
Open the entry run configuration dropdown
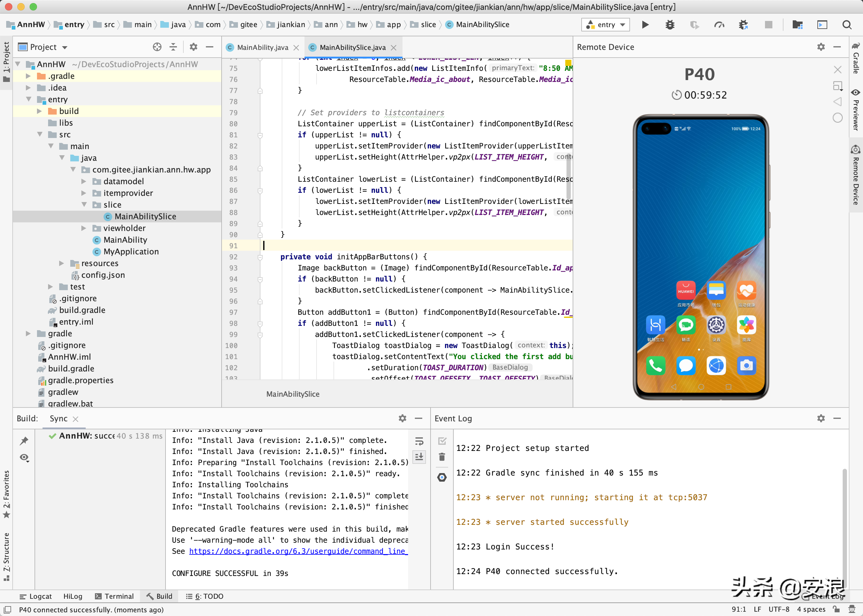coord(606,25)
